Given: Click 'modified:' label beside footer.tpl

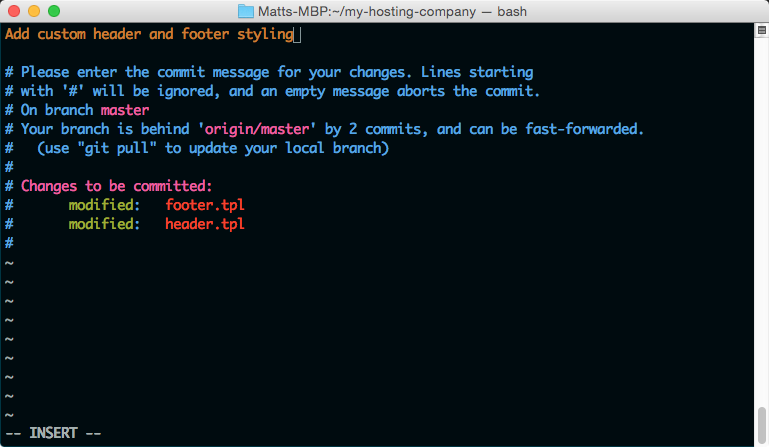Looking at the screenshot, I should pyautogui.click(x=104, y=205).
